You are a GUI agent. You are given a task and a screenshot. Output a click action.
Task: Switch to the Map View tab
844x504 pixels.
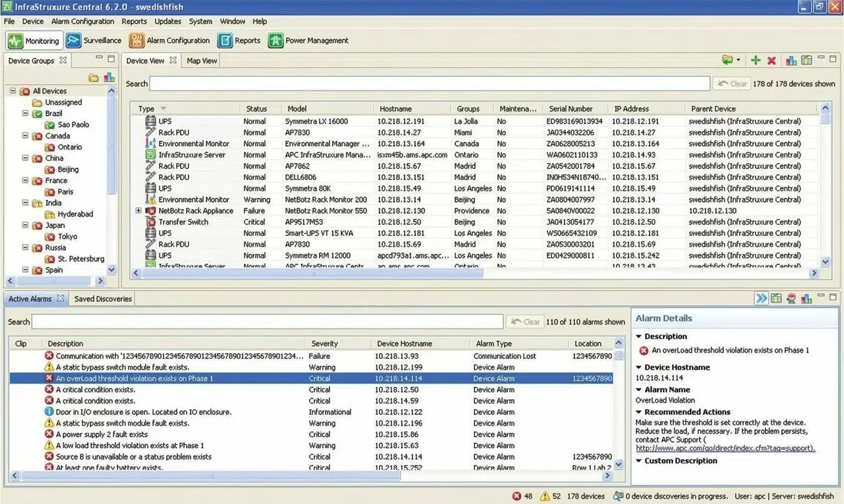(202, 60)
